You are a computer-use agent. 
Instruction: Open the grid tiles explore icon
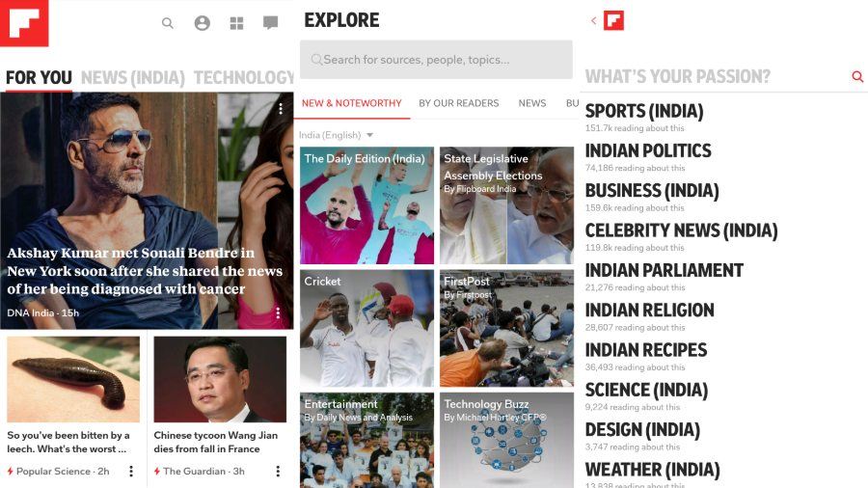(x=236, y=23)
